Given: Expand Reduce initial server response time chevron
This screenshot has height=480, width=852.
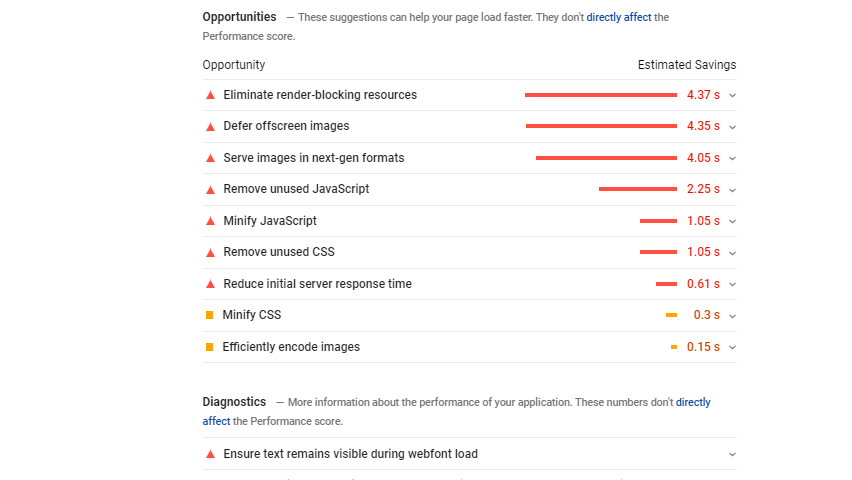Looking at the screenshot, I should pyautogui.click(x=732, y=284).
